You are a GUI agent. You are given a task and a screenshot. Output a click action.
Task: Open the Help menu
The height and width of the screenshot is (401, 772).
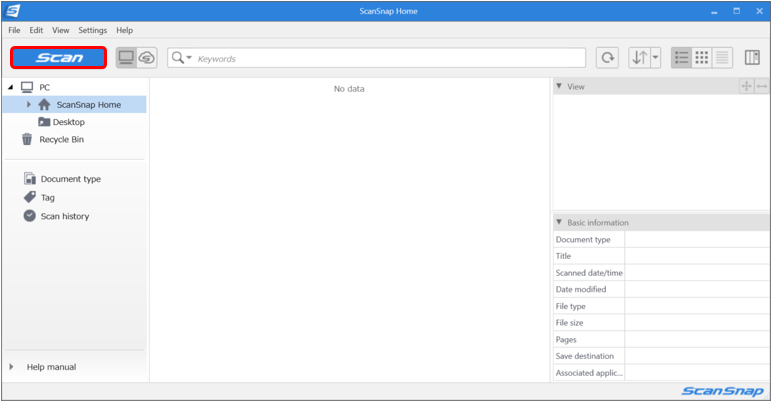tap(125, 30)
